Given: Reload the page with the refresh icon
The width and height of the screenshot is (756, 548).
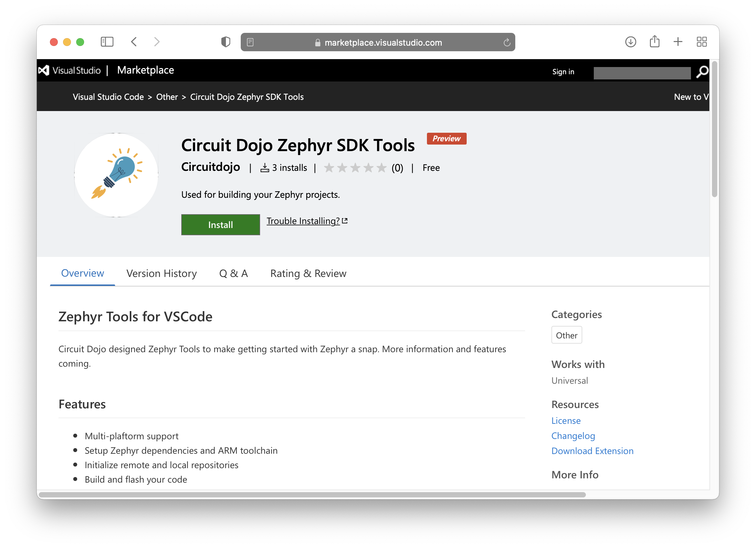Looking at the screenshot, I should 507,42.
